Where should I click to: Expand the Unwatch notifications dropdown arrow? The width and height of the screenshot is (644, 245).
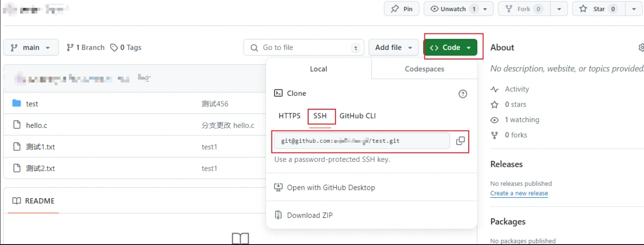(x=486, y=9)
